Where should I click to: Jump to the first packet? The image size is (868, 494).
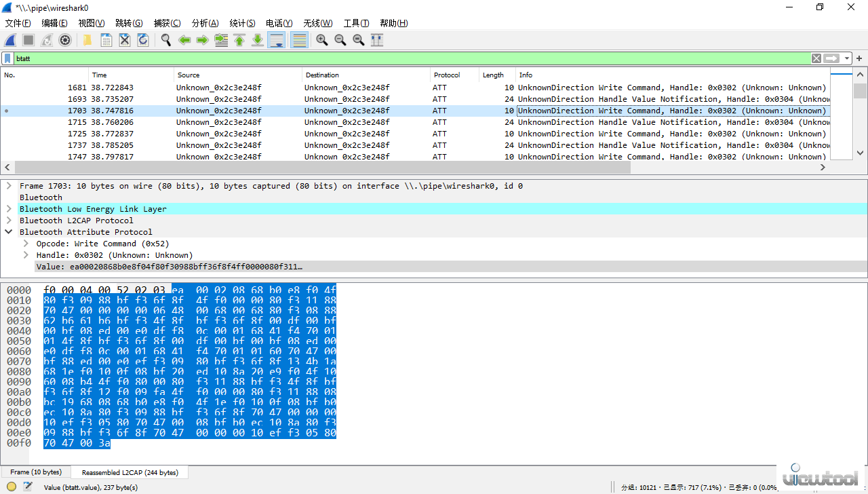click(239, 40)
